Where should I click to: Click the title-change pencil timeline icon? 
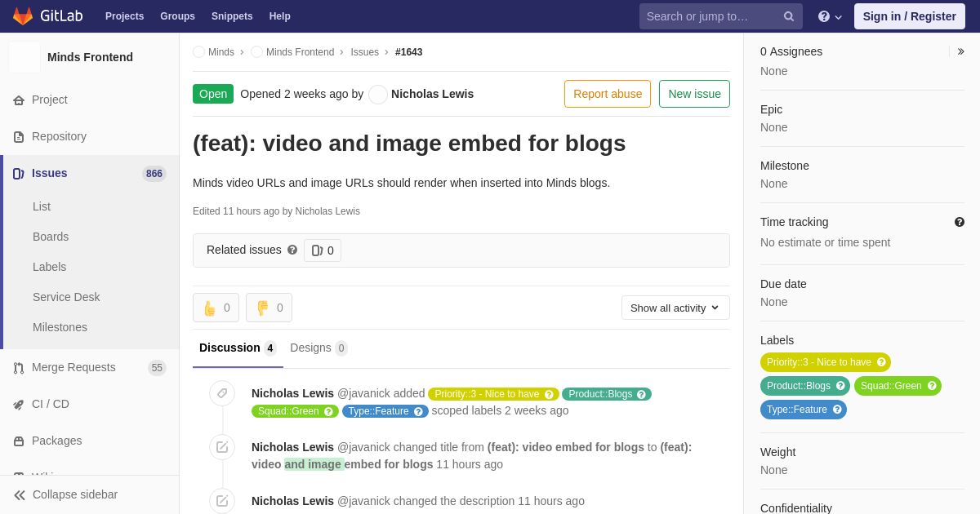point(222,447)
